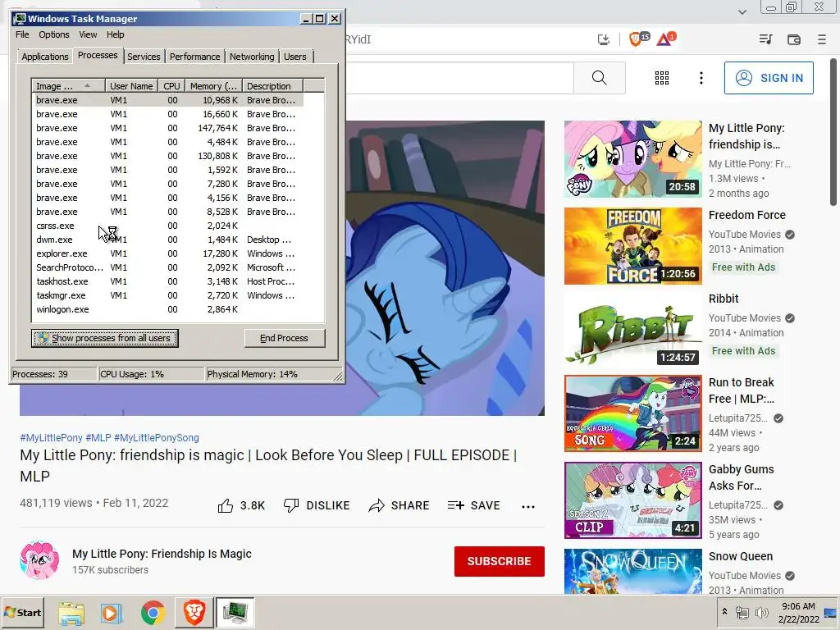Open the Freedom Force movie thumbnail

tap(632, 246)
